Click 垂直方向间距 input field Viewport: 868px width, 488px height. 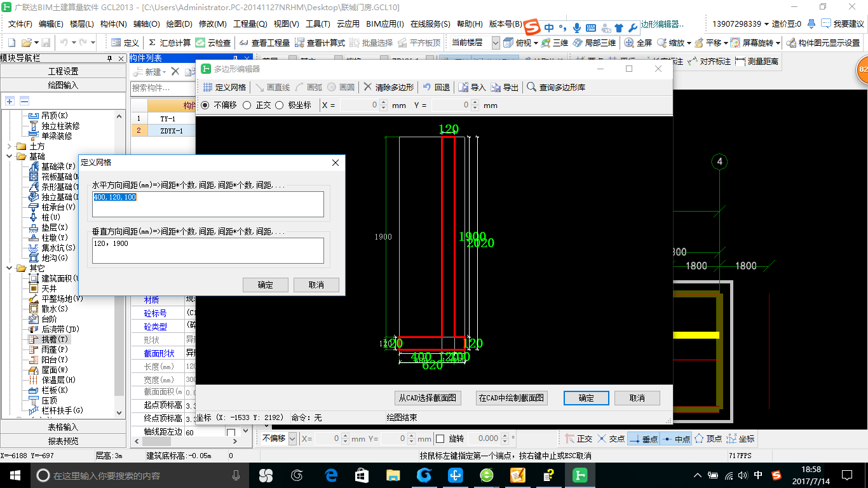point(208,250)
